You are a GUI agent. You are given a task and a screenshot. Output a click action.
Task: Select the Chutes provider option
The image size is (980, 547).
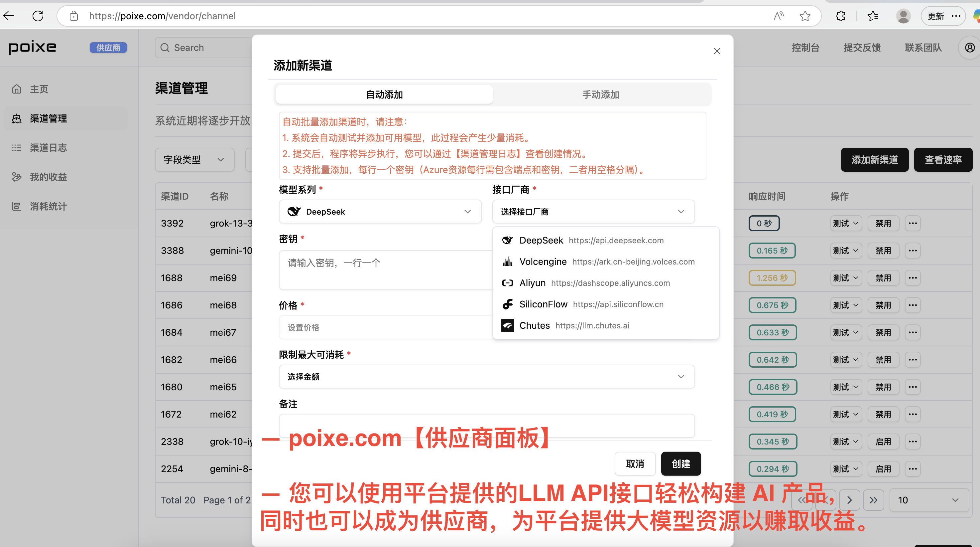coord(606,325)
